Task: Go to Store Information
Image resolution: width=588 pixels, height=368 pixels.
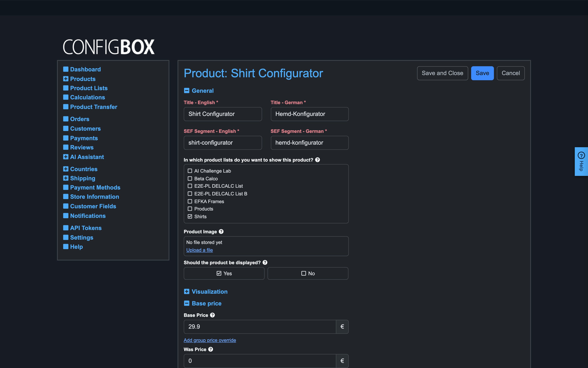Action: [94, 197]
